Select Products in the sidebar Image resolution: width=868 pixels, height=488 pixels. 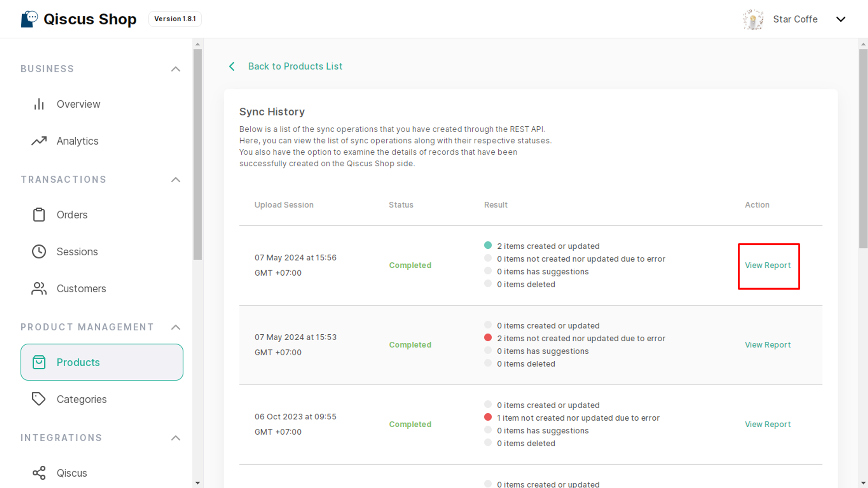click(x=102, y=362)
